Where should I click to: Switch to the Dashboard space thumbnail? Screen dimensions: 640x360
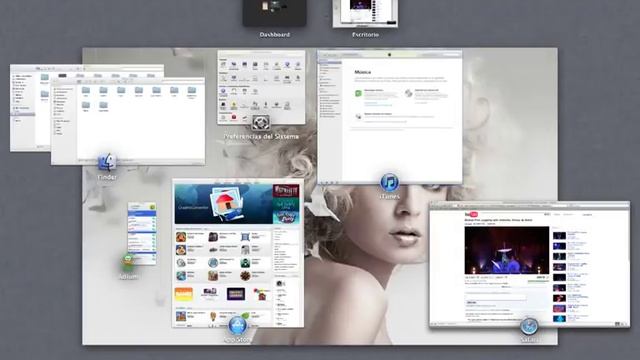coord(274,13)
